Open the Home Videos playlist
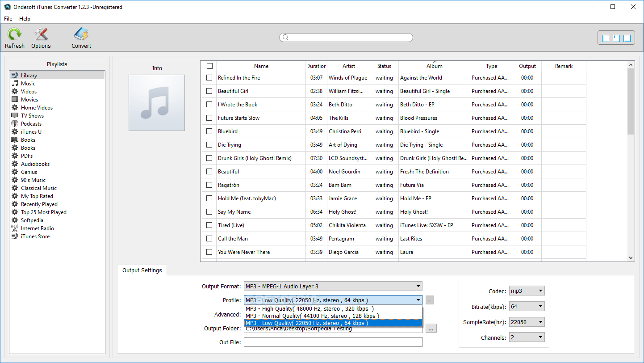The width and height of the screenshot is (644, 363). [x=57, y=108]
